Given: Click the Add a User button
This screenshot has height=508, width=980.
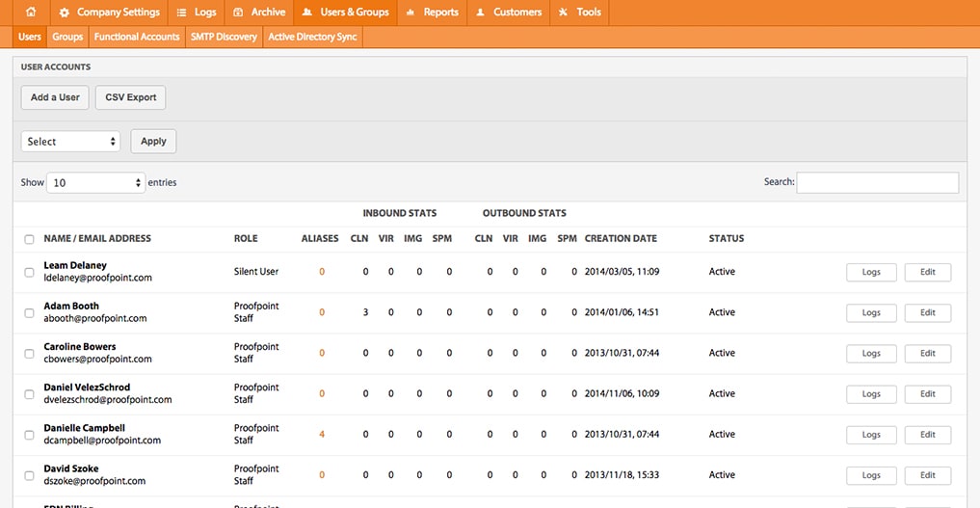Looking at the screenshot, I should click(x=55, y=97).
